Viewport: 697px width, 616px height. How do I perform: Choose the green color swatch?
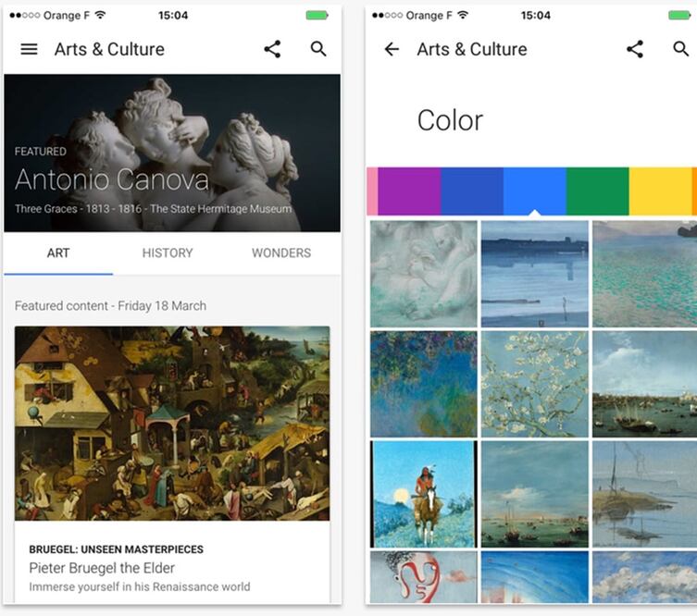pyautogui.click(x=597, y=191)
